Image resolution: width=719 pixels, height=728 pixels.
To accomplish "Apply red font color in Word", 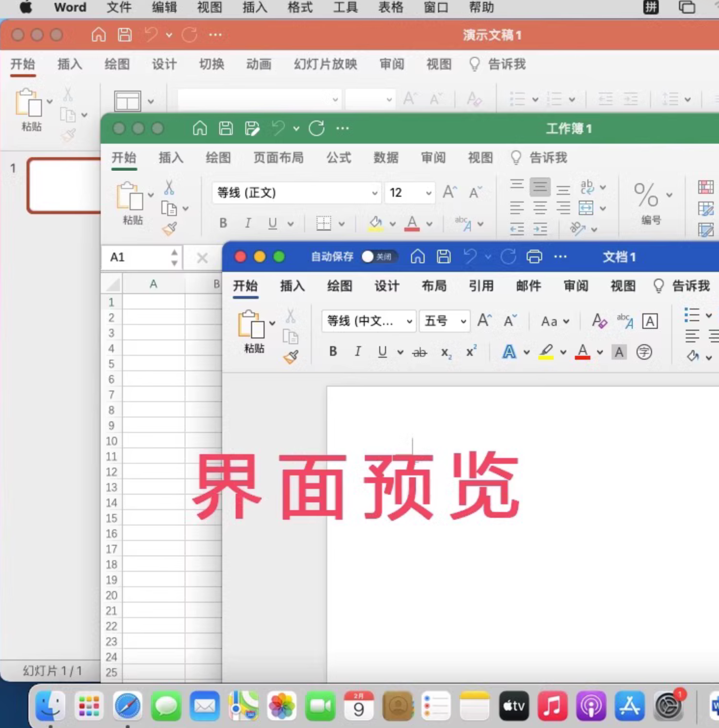I will [583, 352].
